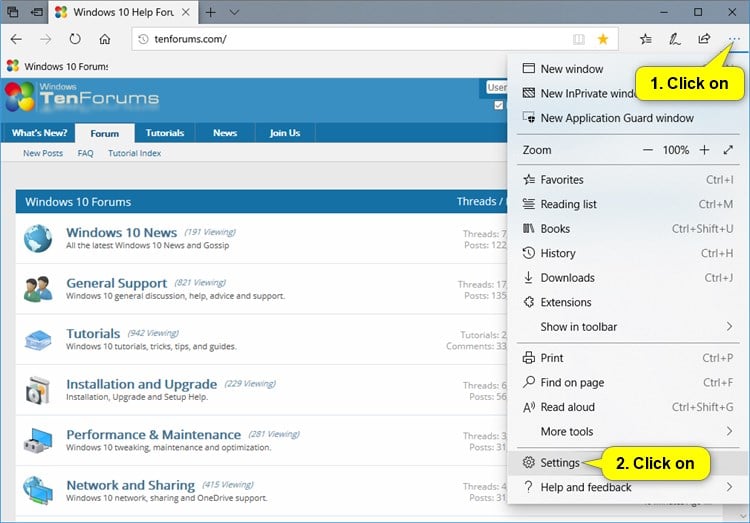Click the Add notes pen icon
Image resolution: width=750 pixels, height=523 pixels.
[675, 39]
